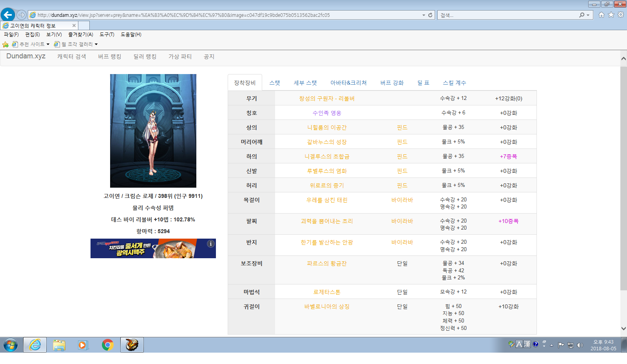Open a new blank browser tab
This screenshot has height=364, width=627.
pos(84,25)
